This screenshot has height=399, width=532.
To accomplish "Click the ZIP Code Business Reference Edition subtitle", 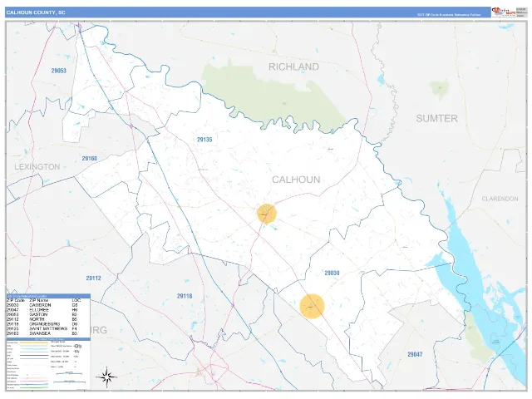I will click(449, 15).
